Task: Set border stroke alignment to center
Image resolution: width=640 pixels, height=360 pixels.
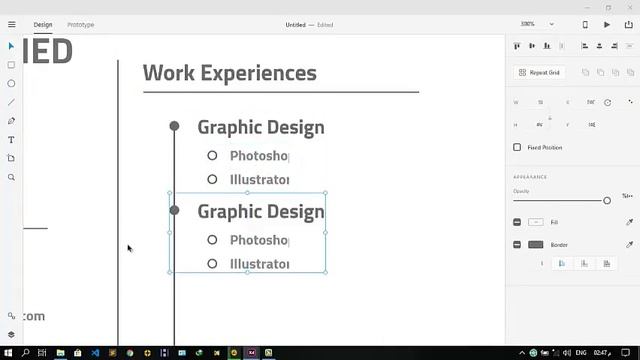Action: (x=607, y=264)
